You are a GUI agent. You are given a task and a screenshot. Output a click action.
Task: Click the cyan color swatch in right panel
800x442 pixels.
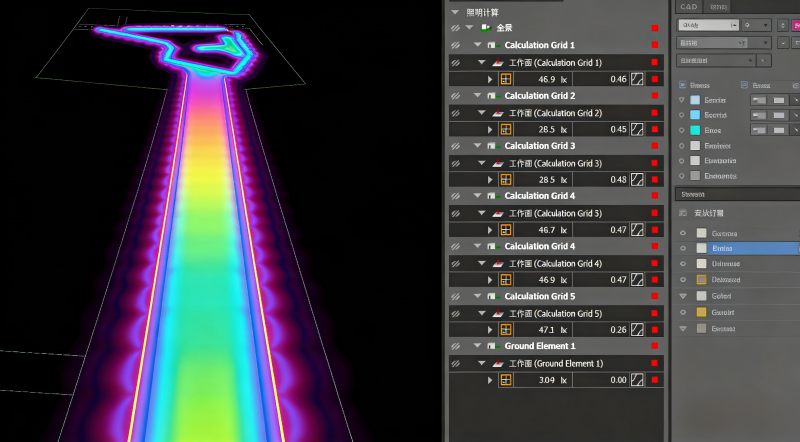(695, 130)
